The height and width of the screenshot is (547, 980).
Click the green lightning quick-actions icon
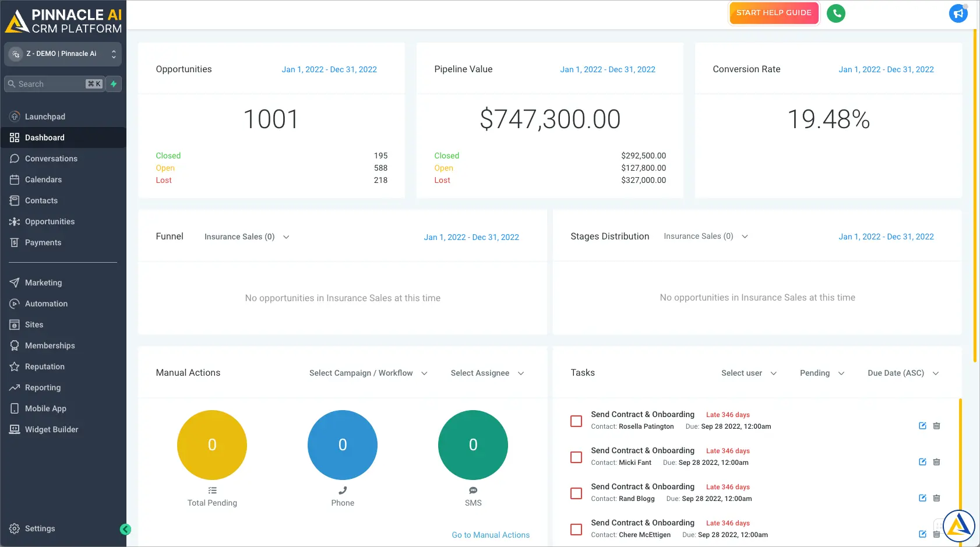click(113, 84)
